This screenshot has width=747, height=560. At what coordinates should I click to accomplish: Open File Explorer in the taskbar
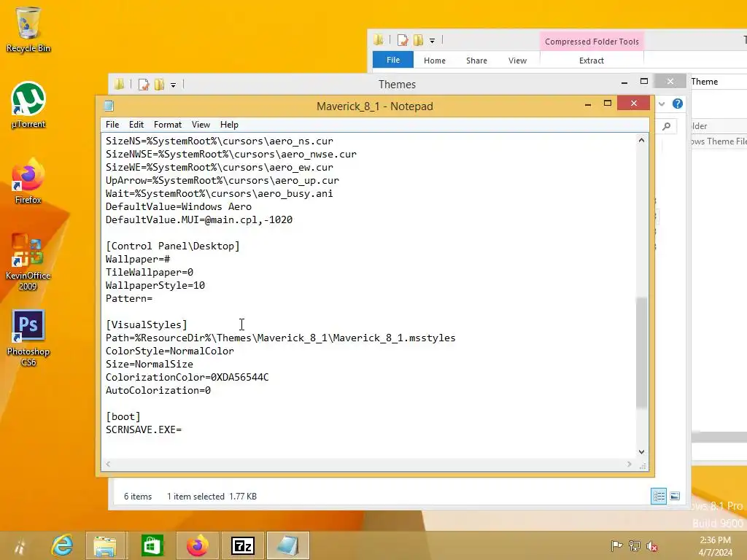[105, 545]
